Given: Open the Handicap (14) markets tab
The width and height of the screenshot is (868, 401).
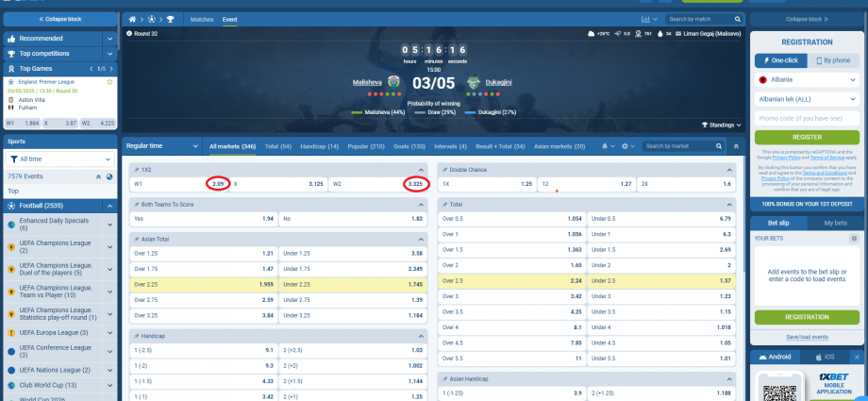Looking at the screenshot, I should coord(320,147).
